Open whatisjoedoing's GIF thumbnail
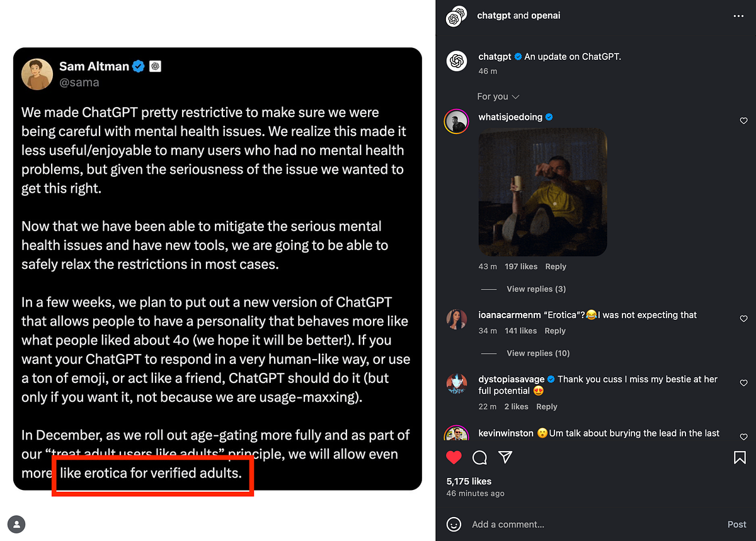The width and height of the screenshot is (756, 541). (x=542, y=192)
